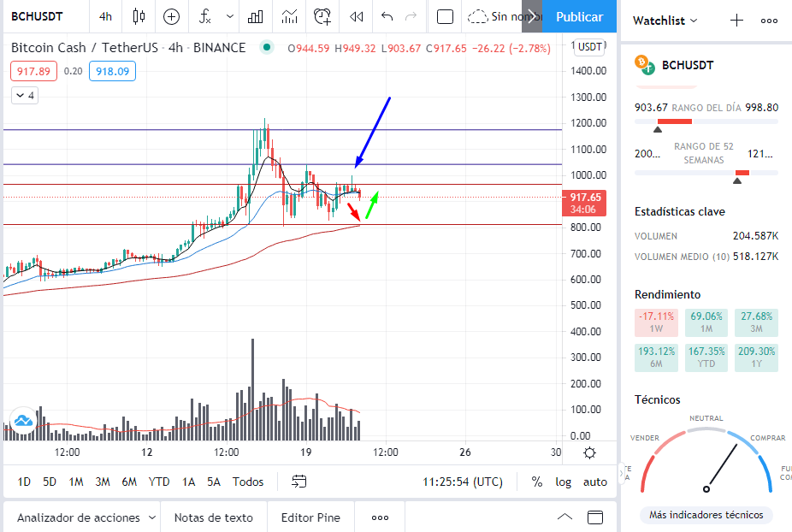Viewport: 792px width, 532px height.
Task: Click the sell price 917.89 button
Action: (x=34, y=71)
